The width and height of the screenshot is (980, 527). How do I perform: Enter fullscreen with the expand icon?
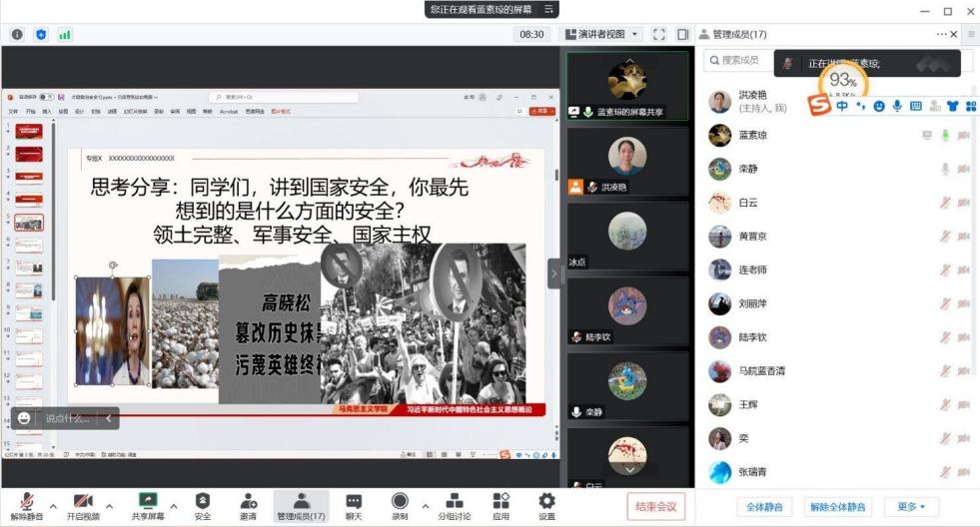point(659,34)
